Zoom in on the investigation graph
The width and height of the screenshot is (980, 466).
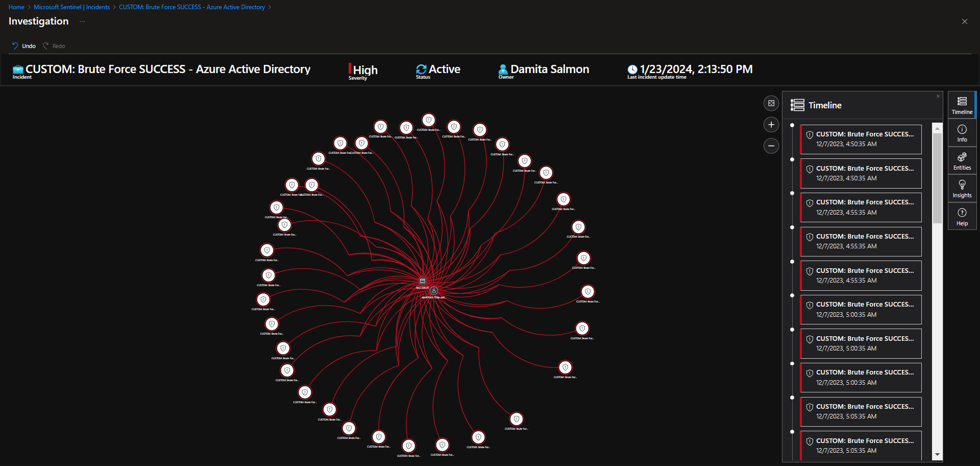coord(771,125)
